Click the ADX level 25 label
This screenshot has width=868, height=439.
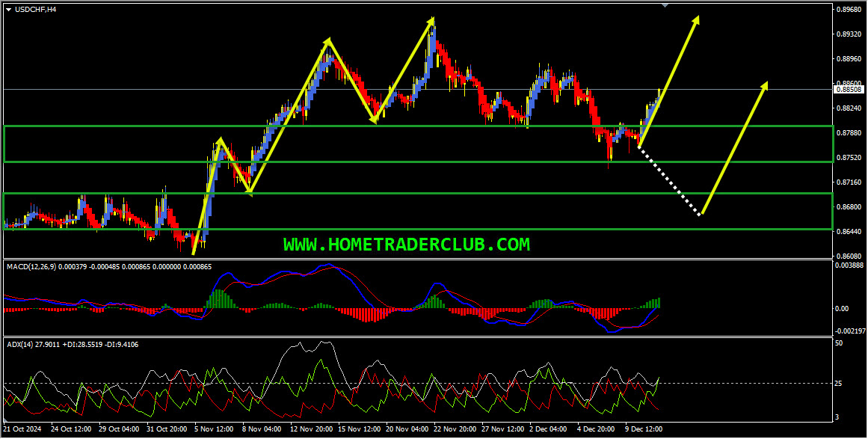tap(840, 384)
